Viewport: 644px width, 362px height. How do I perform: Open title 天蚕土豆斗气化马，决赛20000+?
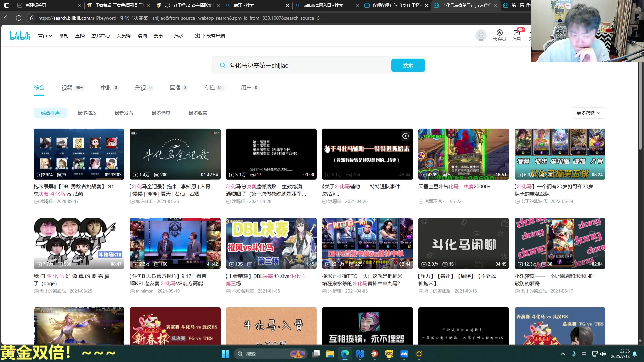[x=454, y=186]
